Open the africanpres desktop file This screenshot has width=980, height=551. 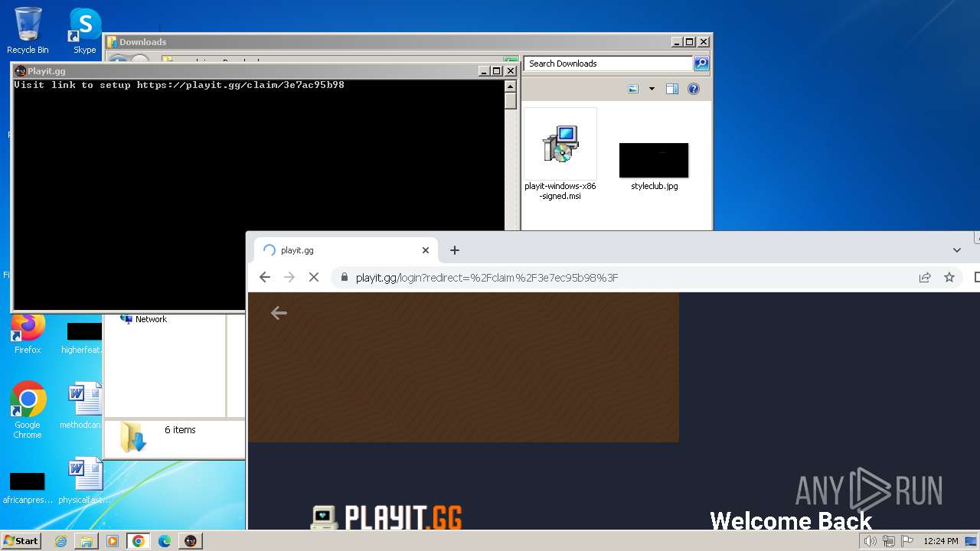(x=28, y=487)
